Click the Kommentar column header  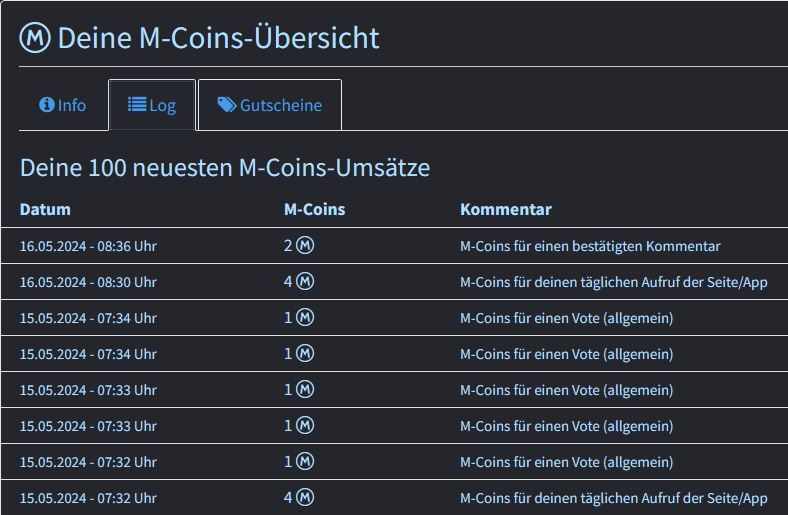[505, 209]
